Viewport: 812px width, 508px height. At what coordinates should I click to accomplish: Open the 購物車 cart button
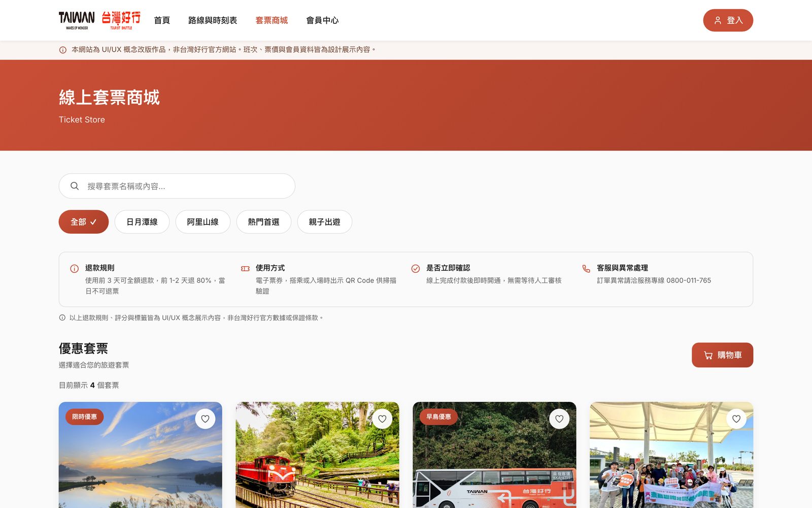click(722, 355)
